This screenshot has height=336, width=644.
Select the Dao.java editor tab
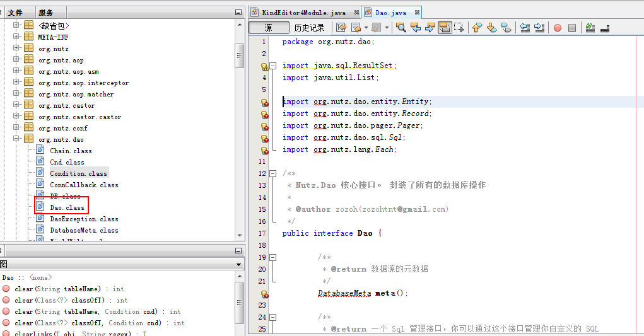tap(391, 13)
